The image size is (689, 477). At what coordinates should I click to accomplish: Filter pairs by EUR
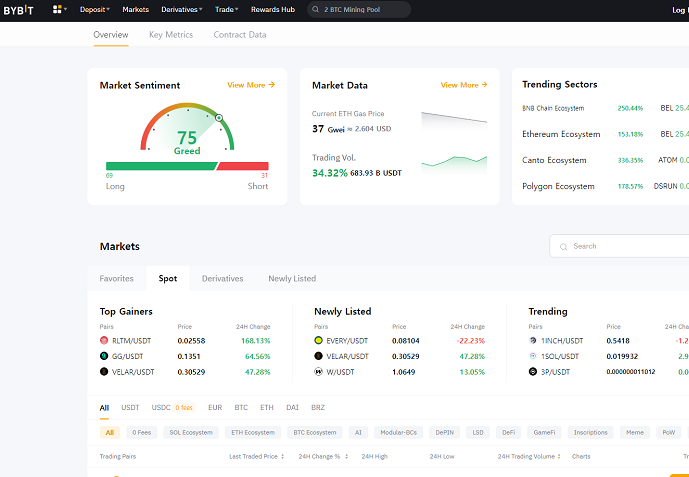click(x=215, y=408)
